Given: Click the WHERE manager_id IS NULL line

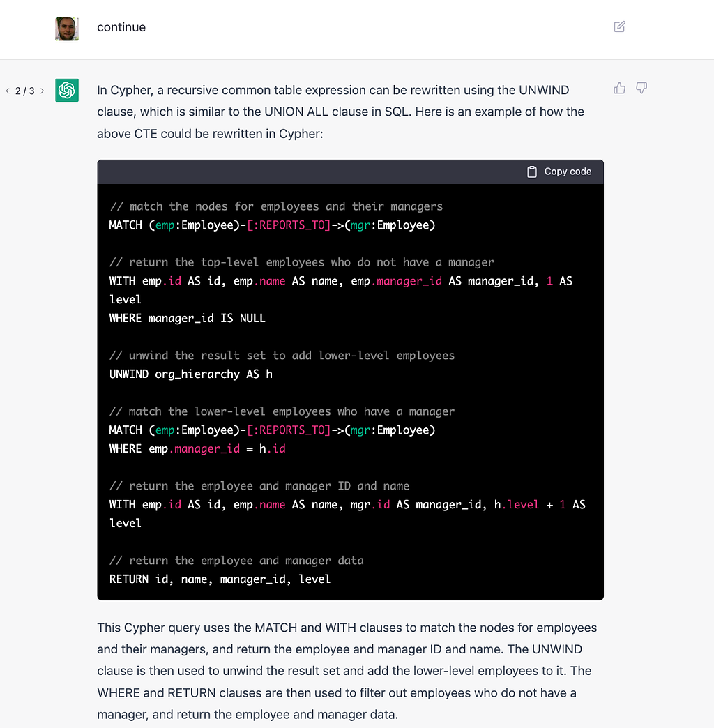Looking at the screenshot, I should 188,318.
